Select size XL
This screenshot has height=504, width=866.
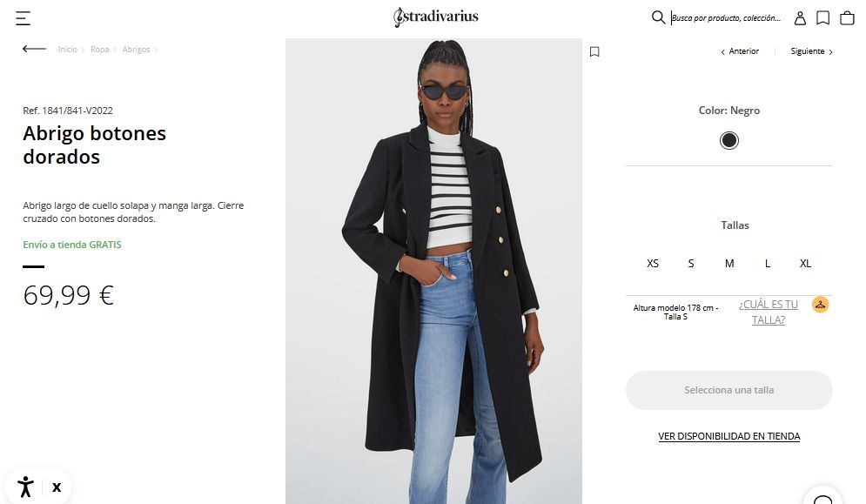[x=805, y=263]
